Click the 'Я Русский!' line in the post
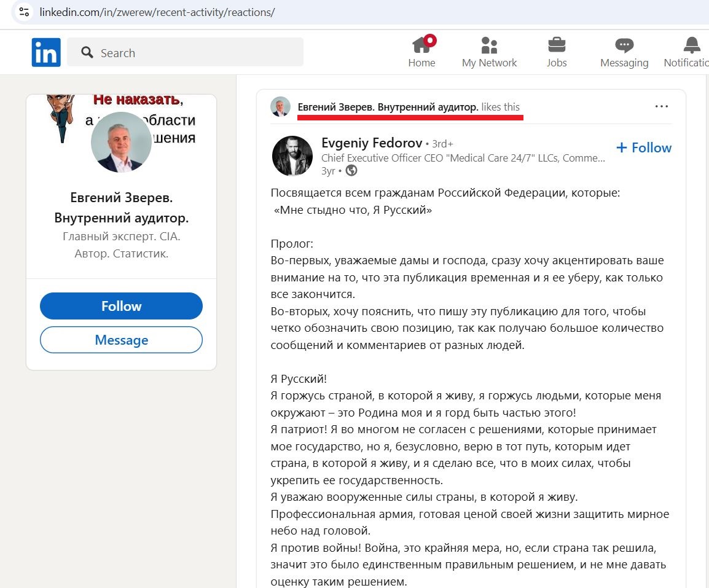This screenshot has height=588, width=709. pos(299,379)
